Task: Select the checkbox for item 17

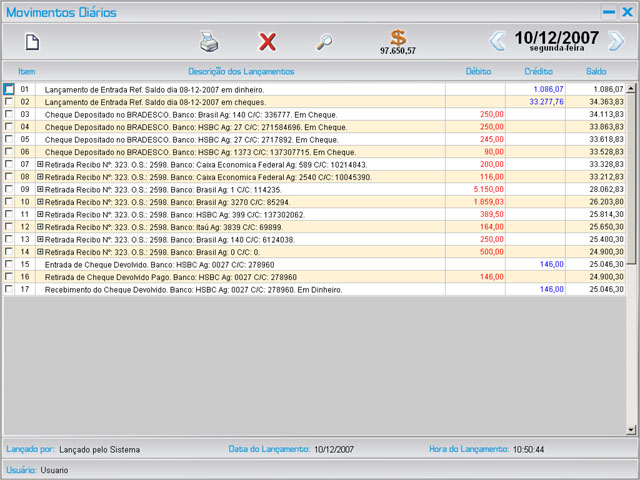Action: 9,289
